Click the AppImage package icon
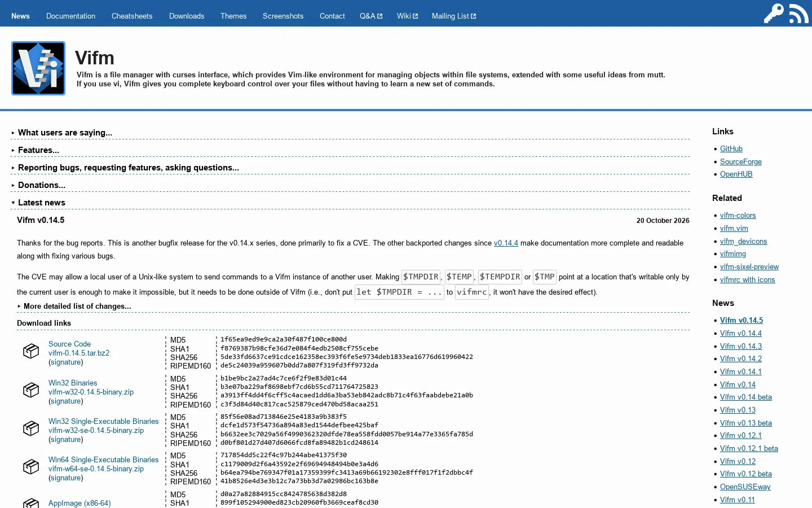Viewport: 812px width, 508px height. [x=31, y=503]
